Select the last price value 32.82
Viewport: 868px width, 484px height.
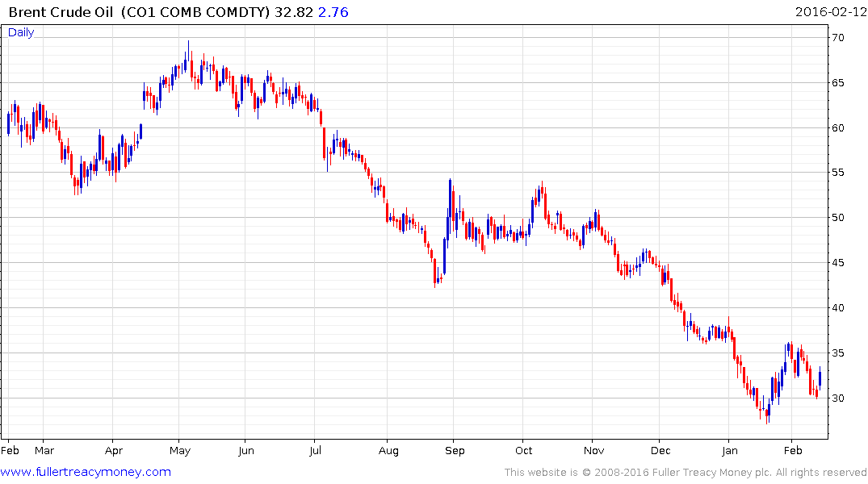click(x=293, y=11)
